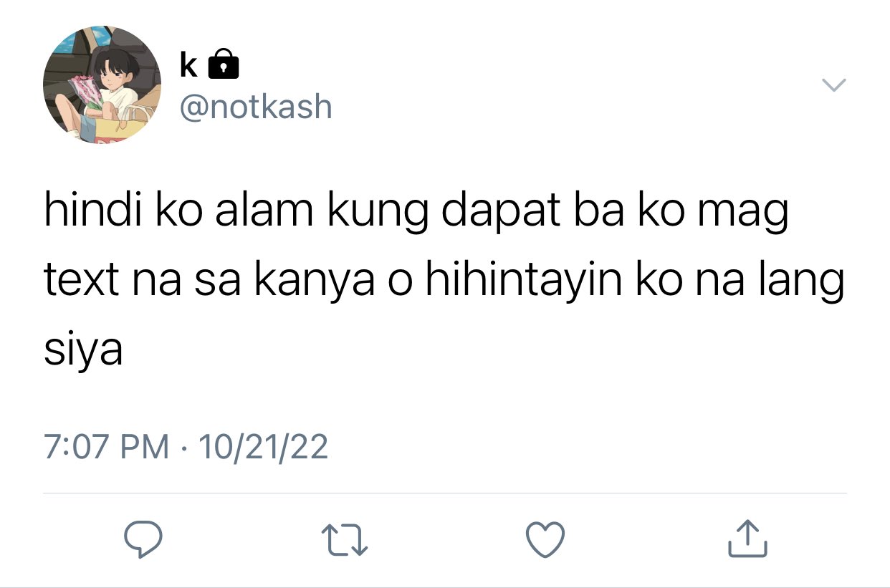This screenshot has width=890, height=588.
Task: Click the padlock protected-account icon
Action: (x=223, y=64)
